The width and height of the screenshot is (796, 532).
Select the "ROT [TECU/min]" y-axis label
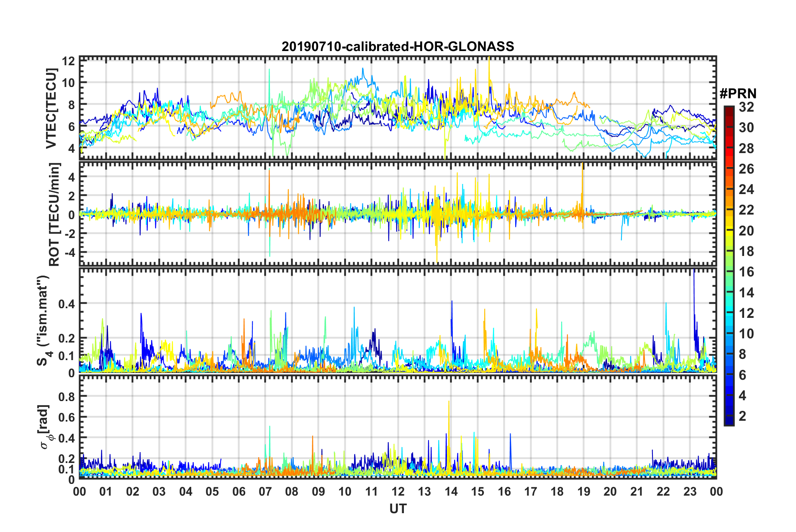pos(54,215)
